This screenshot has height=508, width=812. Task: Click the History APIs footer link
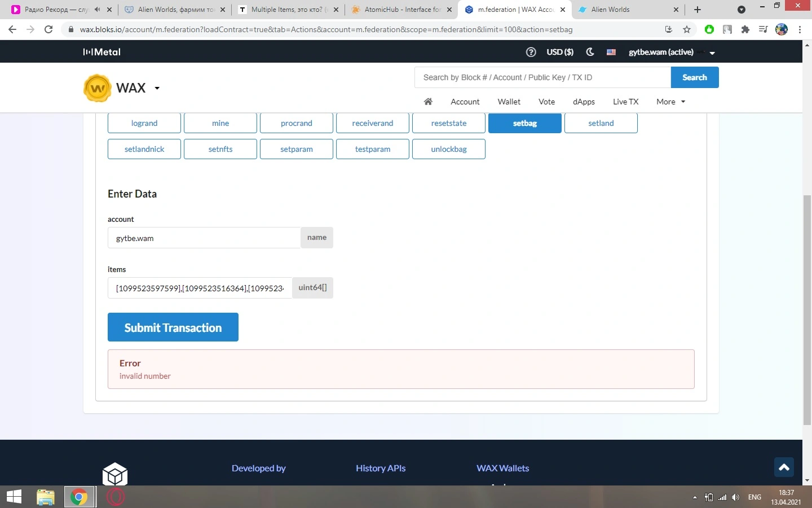381,468
